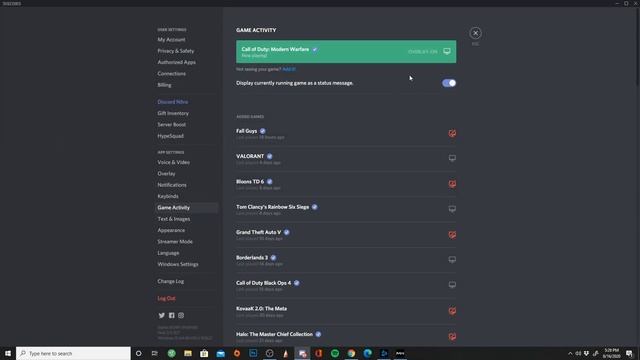640x360 pixels.
Task: Toggle overlay for Tom Clancy's Rainbow Six Siege
Action: coord(452,209)
